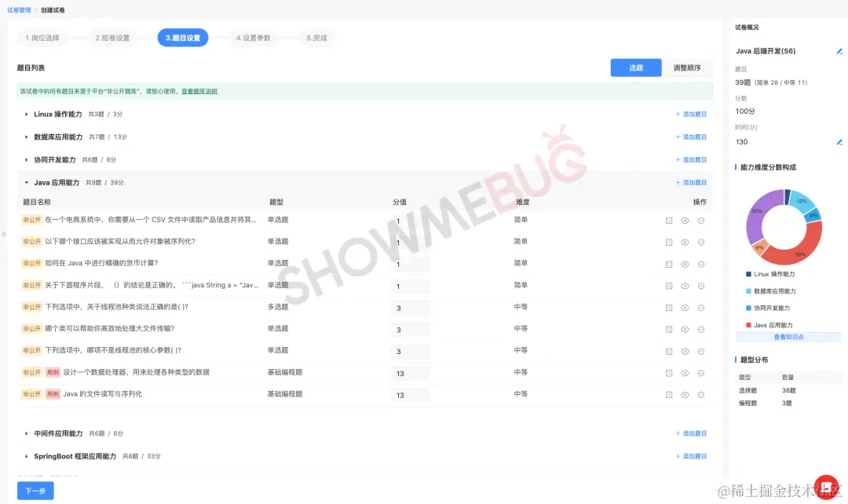Select the 3.题目设置 step
Viewport: 848px width, 504px height.
point(183,38)
